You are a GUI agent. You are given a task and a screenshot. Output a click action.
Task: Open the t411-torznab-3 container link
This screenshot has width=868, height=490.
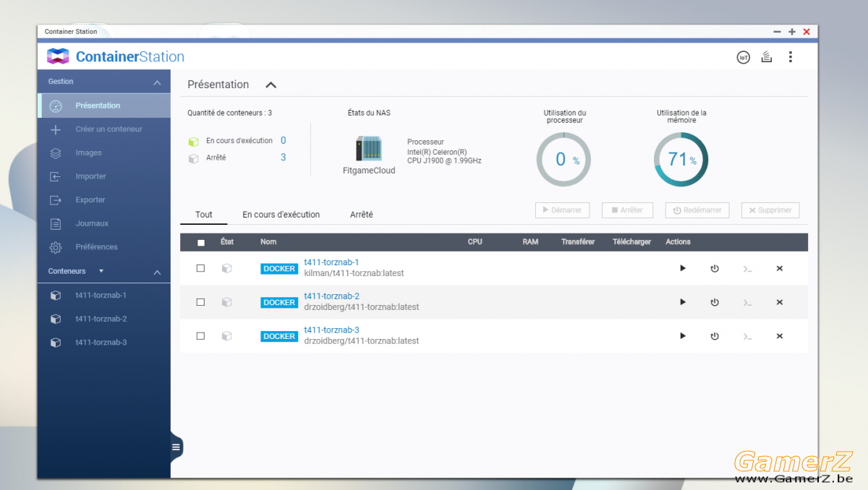pos(331,330)
